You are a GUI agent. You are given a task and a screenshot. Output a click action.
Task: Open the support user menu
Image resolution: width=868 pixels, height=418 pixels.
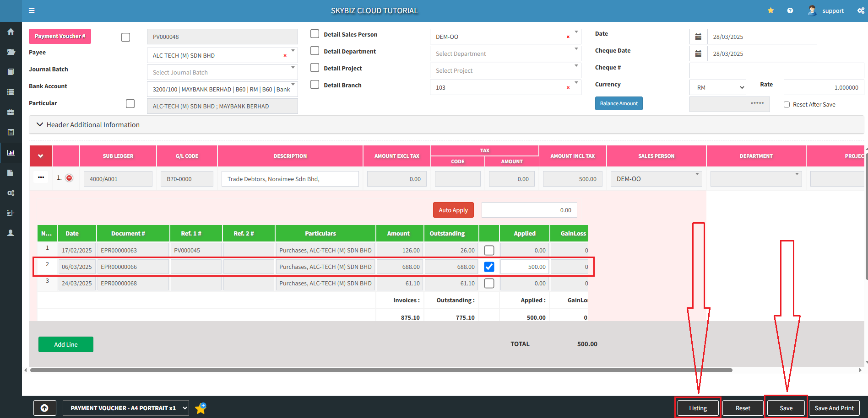pyautogui.click(x=826, y=11)
